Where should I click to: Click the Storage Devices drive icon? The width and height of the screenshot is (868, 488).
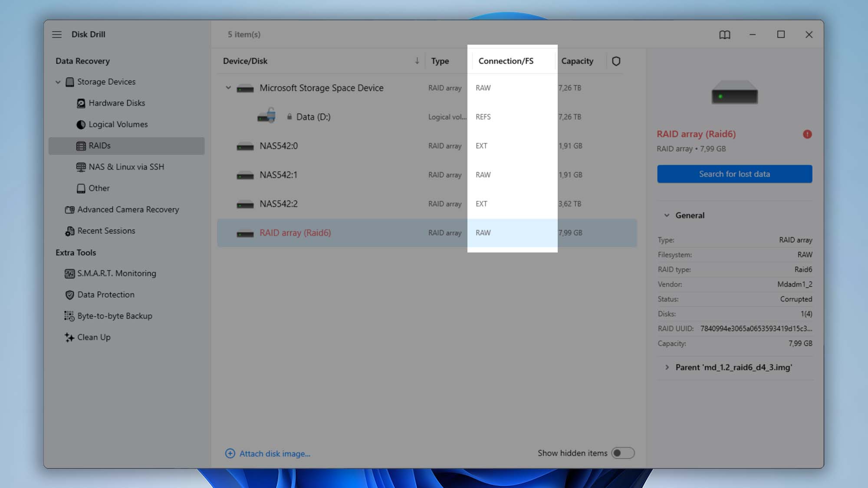tap(69, 82)
